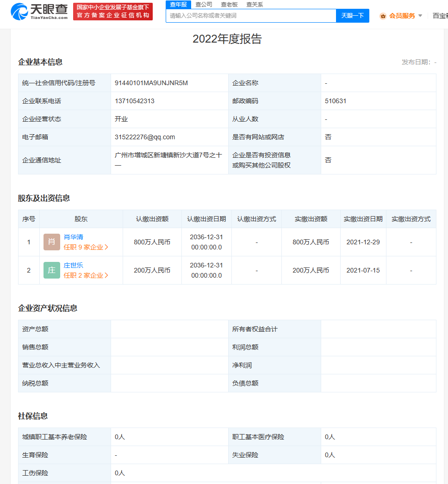
Task: Switch to the 查公司 tab
Action: click(x=204, y=5)
